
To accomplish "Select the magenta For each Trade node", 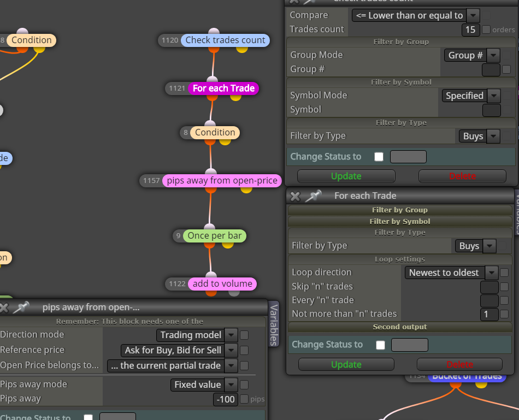I will point(223,88).
